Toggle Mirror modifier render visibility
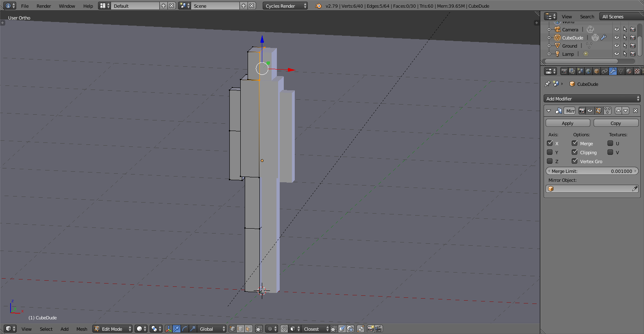Viewport: 644px width, 334px height. click(582, 111)
